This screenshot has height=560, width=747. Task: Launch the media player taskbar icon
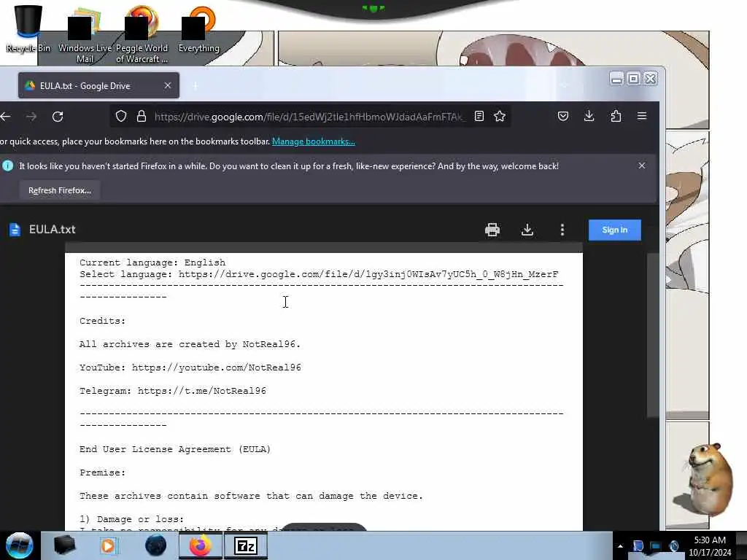pyautogui.click(x=108, y=545)
